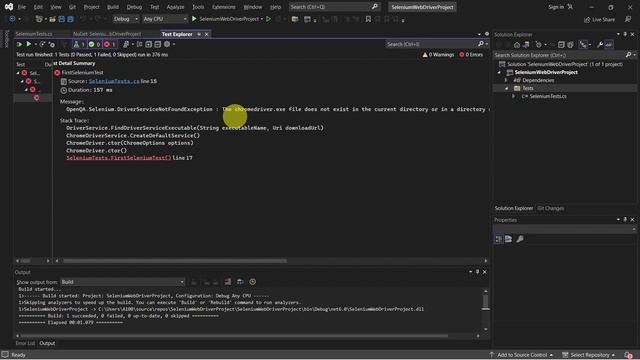Click the Search Solution Explorer field

564,55
